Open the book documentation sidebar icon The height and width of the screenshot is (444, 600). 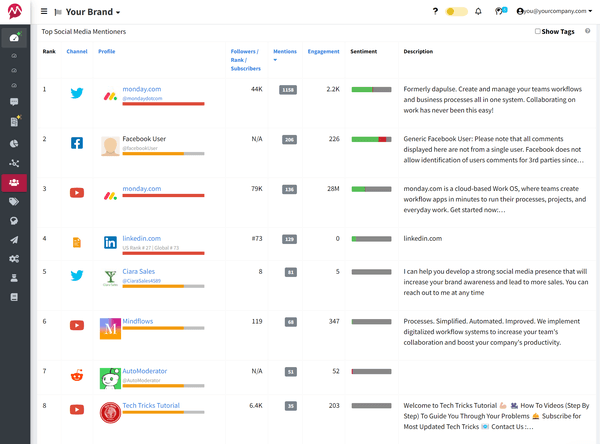(x=14, y=297)
